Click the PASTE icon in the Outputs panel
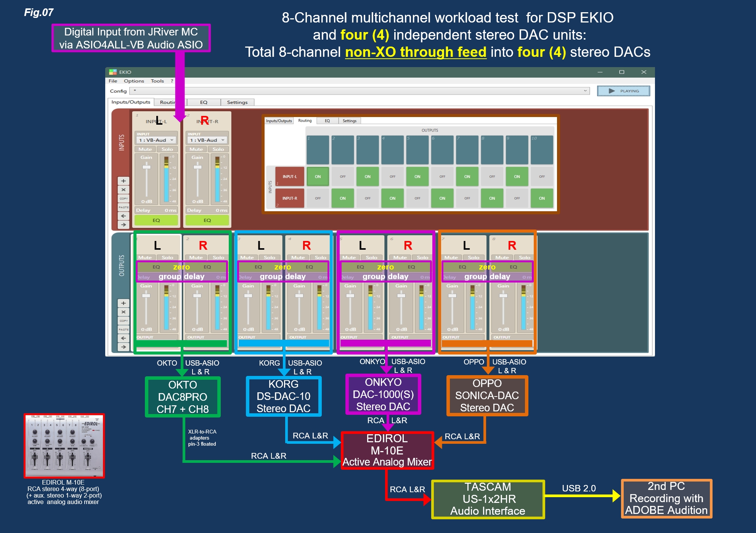This screenshot has width=756, height=533. point(123,329)
